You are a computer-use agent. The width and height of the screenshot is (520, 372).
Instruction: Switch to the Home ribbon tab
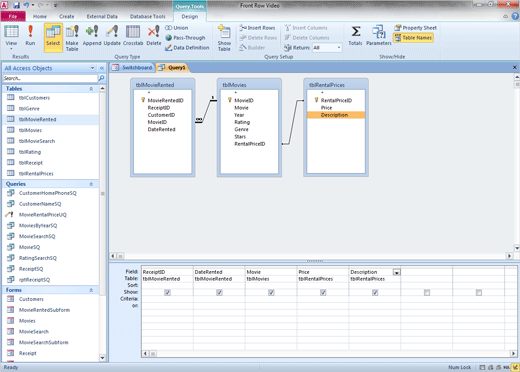(x=40, y=16)
